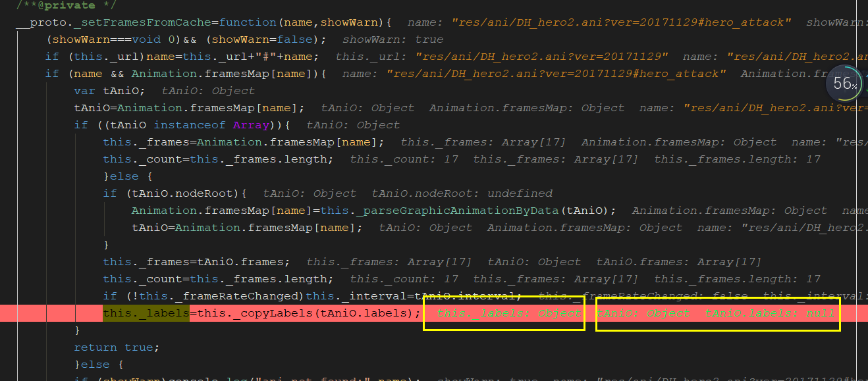Click console.log in the showWarn line
The height and width of the screenshot is (381, 868).
coord(209,379)
